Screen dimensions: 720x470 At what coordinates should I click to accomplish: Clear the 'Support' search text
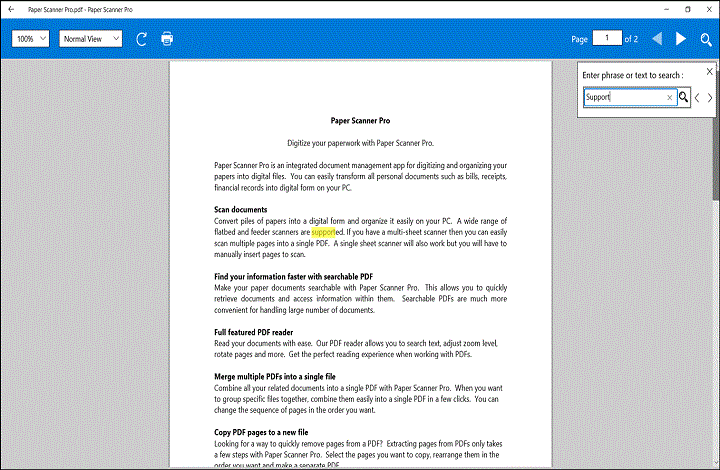[670, 97]
